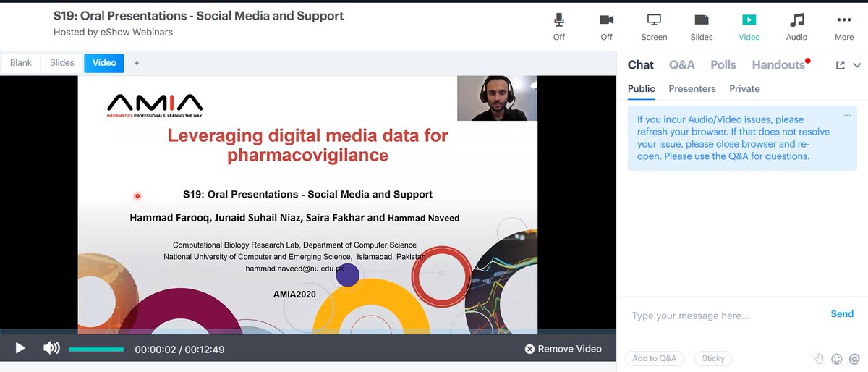The width and height of the screenshot is (868, 372).
Task: Mute the video volume speaker icon
Action: click(51, 349)
